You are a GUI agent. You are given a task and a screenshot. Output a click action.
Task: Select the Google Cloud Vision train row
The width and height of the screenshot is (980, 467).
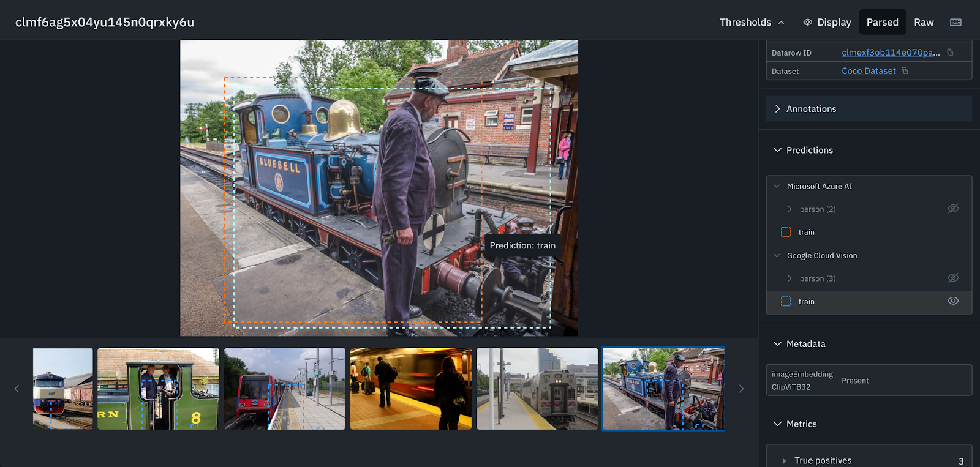pos(869,301)
